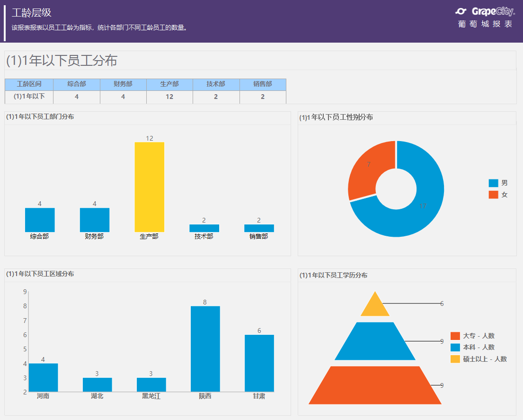Click the 陕西 bar in region chart

point(205,349)
